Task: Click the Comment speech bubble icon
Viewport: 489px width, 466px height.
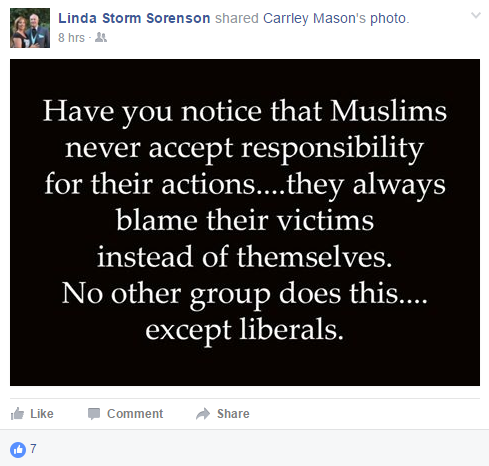Action: (94, 414)
